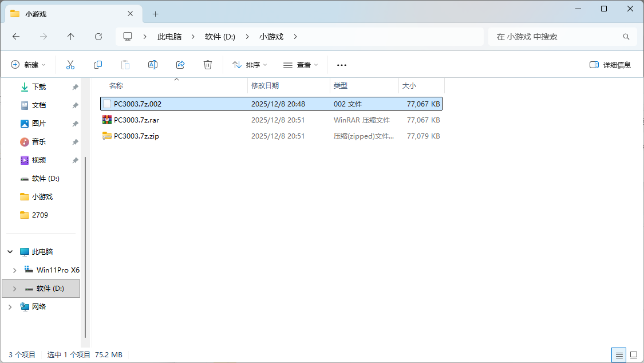Click 此电脑 in the address breadcrumb

169,37
